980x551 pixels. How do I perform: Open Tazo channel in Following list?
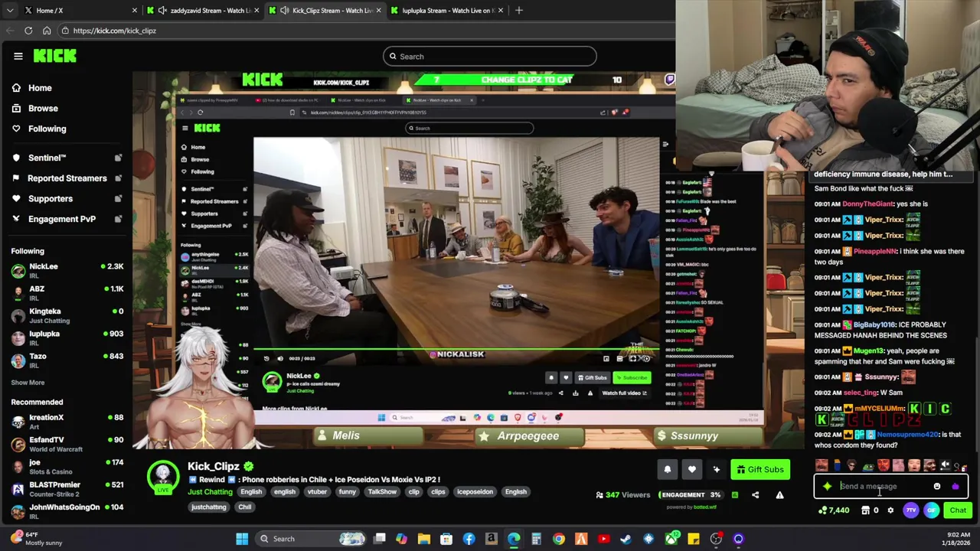(67, 360)
